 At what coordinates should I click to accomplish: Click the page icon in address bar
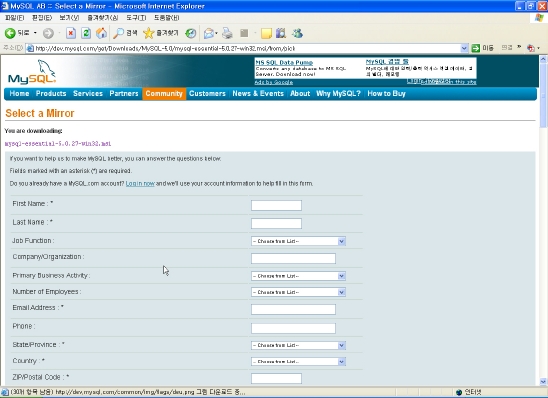[30, 48]
